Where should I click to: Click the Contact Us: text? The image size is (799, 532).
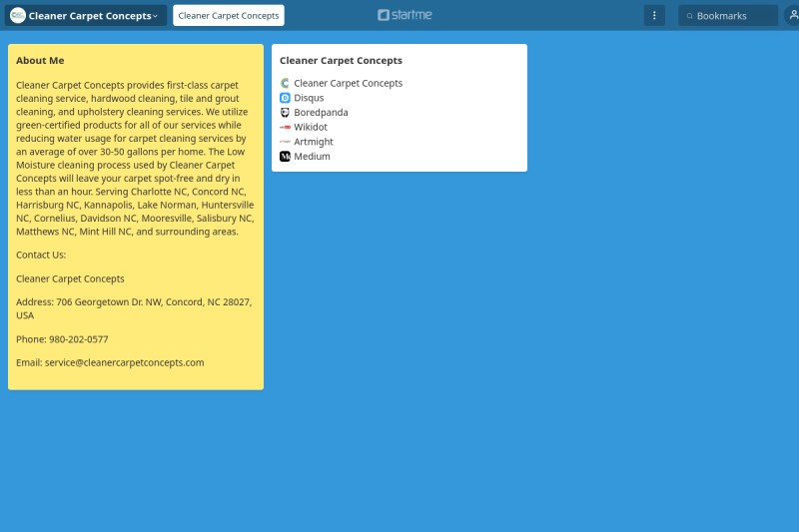[x=41, y=256]
